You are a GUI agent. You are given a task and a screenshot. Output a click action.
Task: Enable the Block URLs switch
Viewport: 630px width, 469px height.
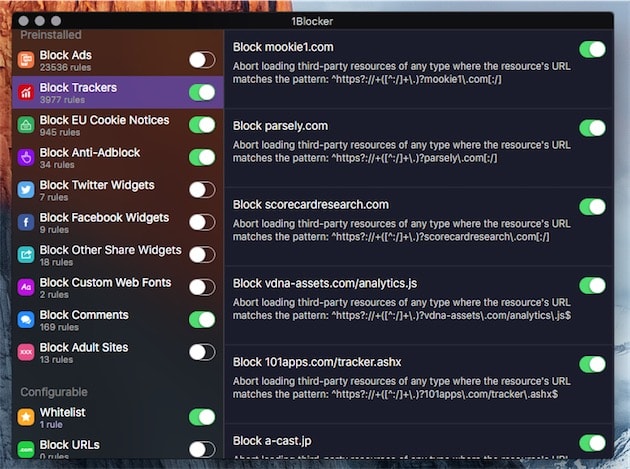click(x=202, y=449)
